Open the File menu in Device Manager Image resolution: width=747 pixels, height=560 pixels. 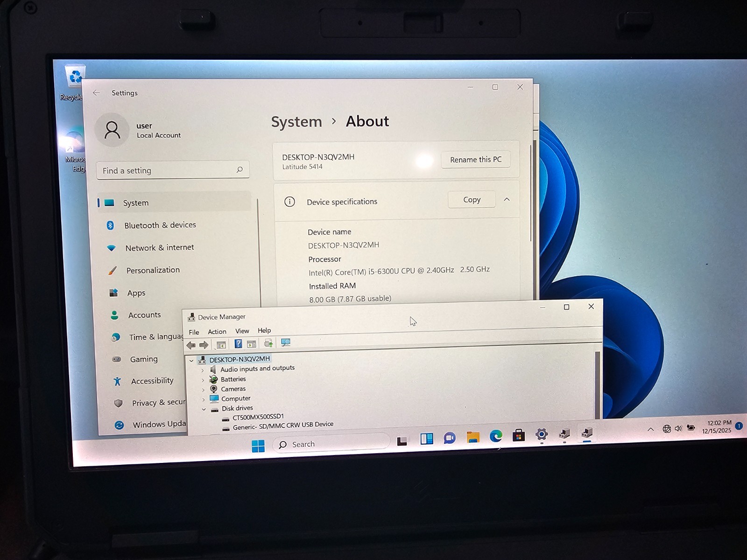coord(194,332)
